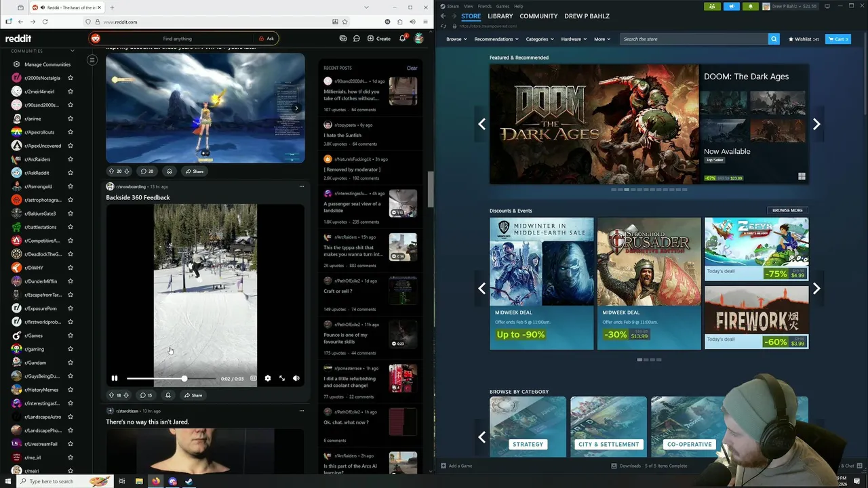
Task: Open overflow menu on snowboarding post
Action: tap(302, 186)
